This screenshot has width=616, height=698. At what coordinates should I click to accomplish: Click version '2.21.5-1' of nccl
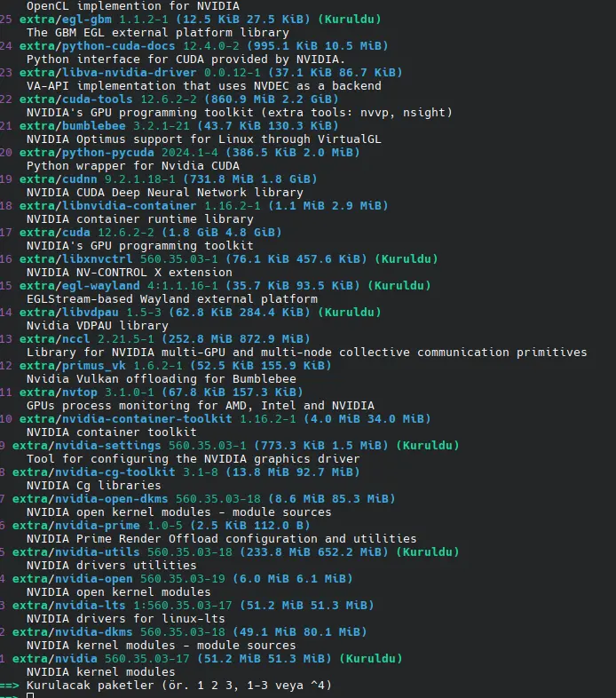pyautogui.click(x=125, y=339)
